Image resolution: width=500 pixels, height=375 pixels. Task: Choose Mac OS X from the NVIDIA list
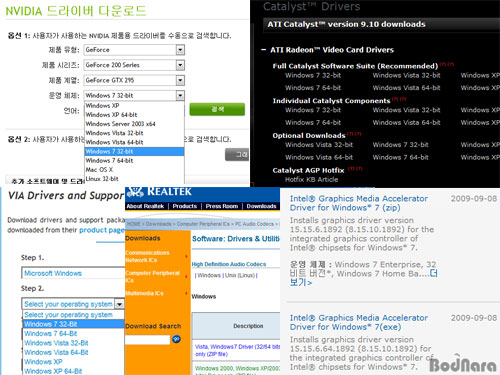134,170
